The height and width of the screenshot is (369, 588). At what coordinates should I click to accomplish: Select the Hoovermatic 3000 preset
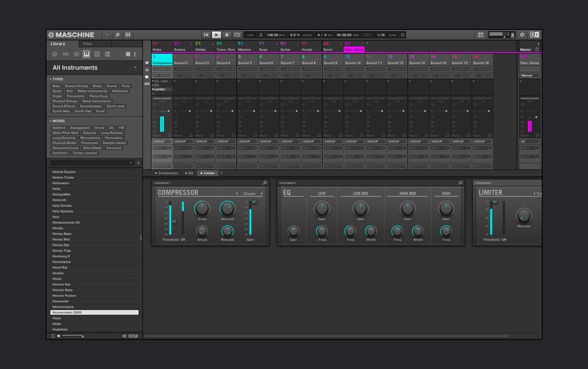tap(94, 312)
